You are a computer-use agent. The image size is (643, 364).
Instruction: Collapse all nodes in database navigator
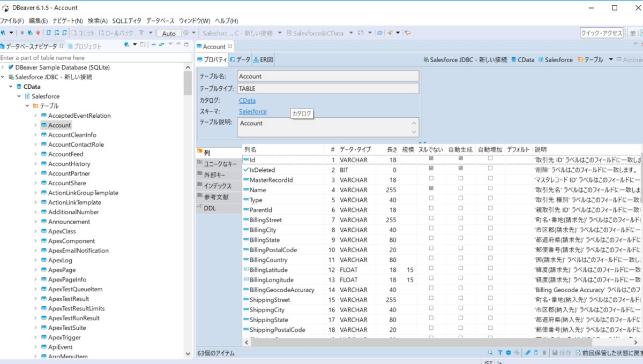coord(153,45)
